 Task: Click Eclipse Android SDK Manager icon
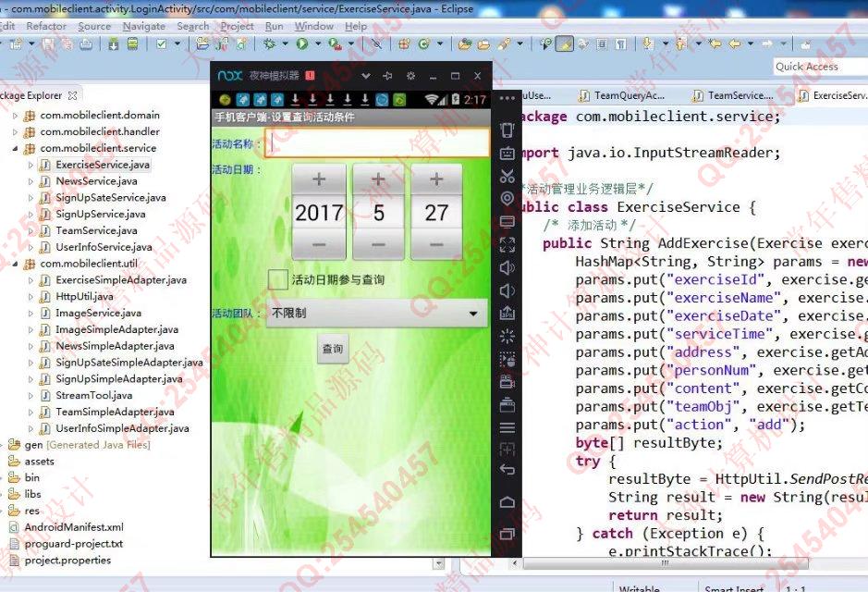click(114, 43)
